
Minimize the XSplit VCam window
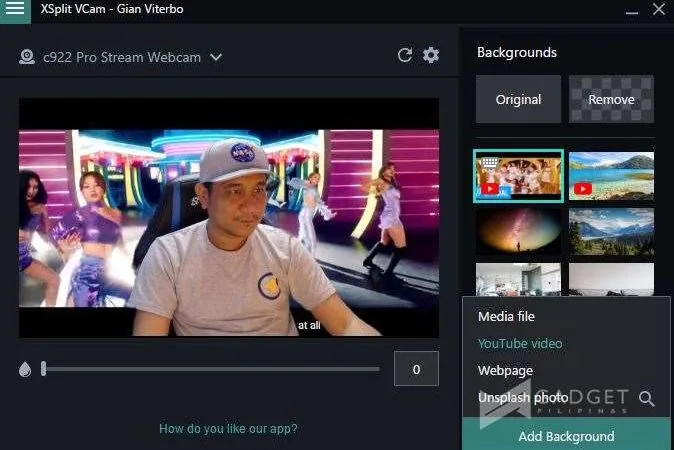(632, 12)
